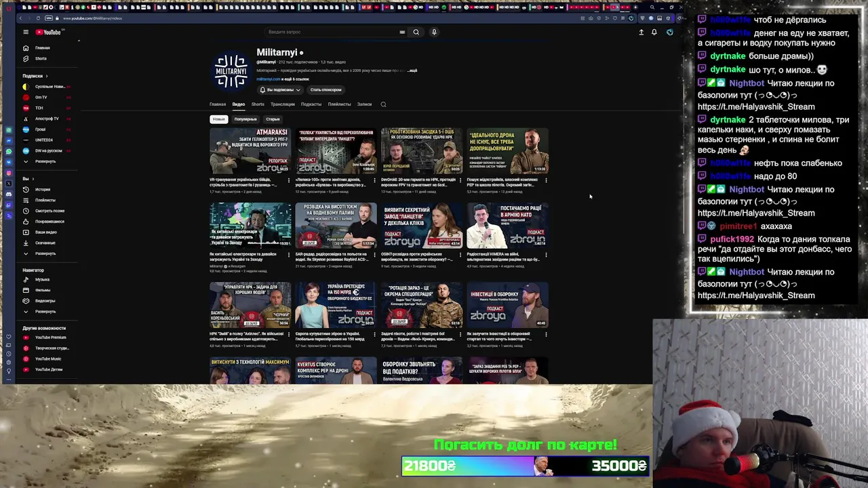Open the Постачаємо рації в армію НАТО thumbnail
Screen dimensions: 868x488
click(507, 226)
